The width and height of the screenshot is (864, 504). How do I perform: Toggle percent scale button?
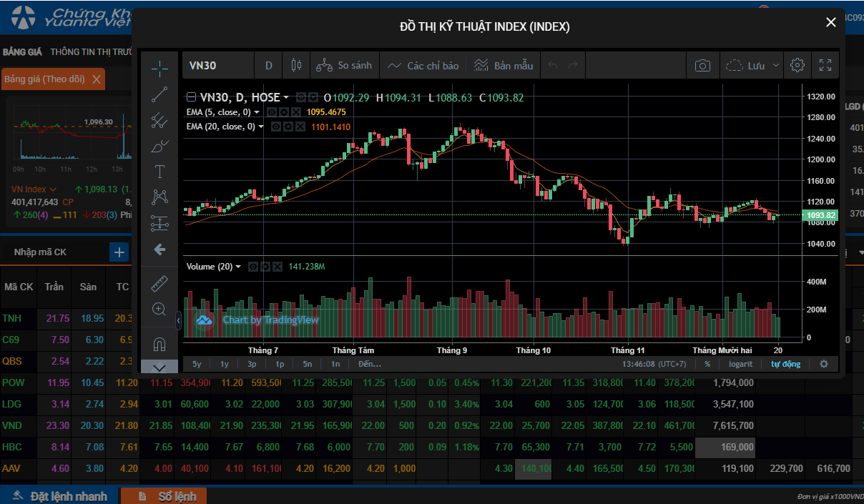(x=707, y=364)
